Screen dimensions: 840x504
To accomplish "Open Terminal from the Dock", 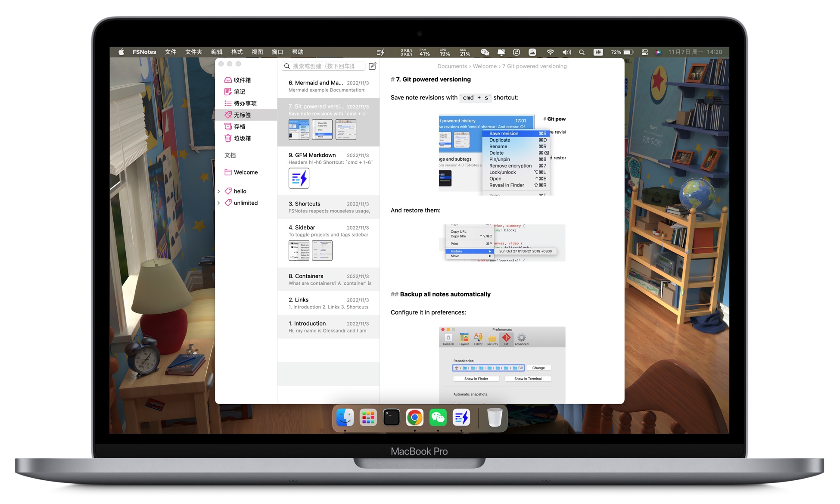I will coord(392,417).
